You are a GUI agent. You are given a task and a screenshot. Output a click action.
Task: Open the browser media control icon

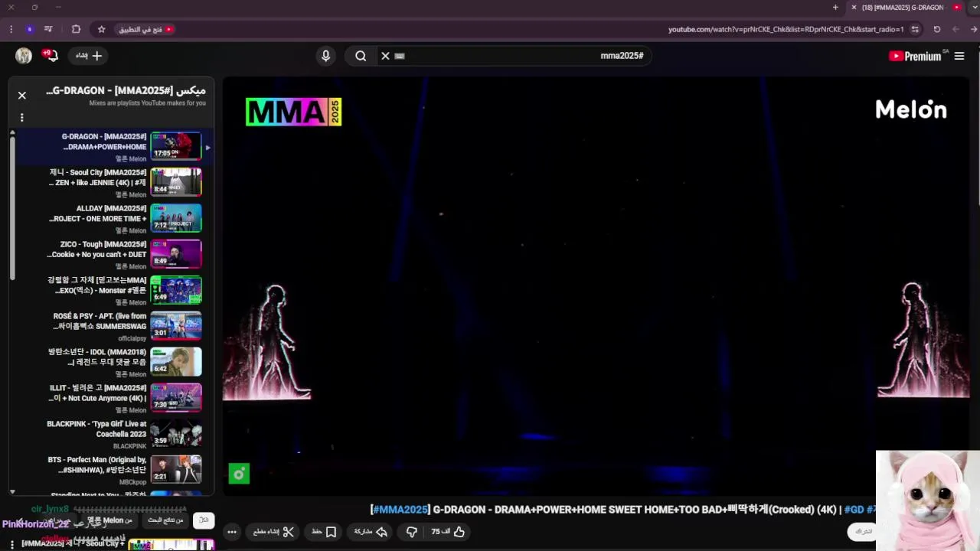pyautogui.click(x=48, y=29)
